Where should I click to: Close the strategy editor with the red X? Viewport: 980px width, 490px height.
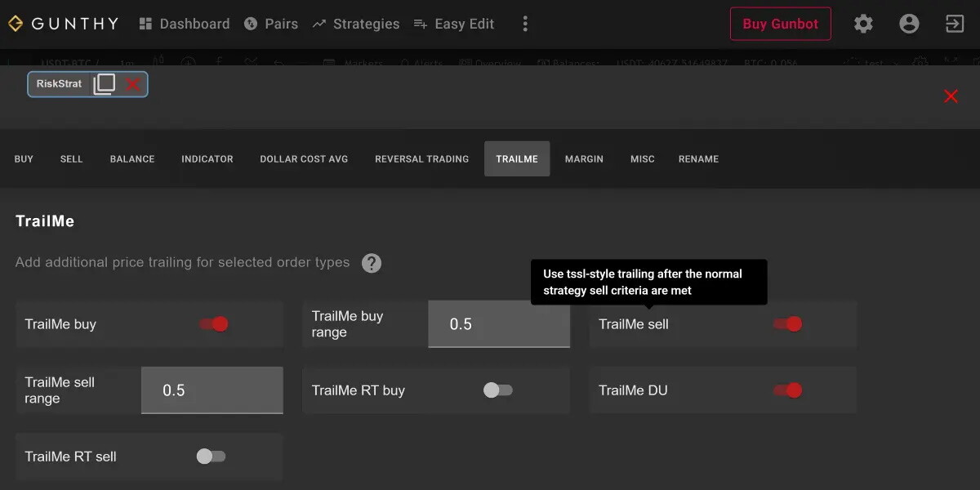(x=951, y=96)
